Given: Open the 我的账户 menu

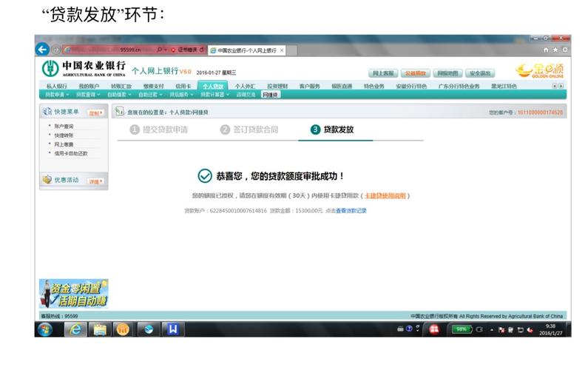Looking at the screenshot, I should click(x=89, y=87).
